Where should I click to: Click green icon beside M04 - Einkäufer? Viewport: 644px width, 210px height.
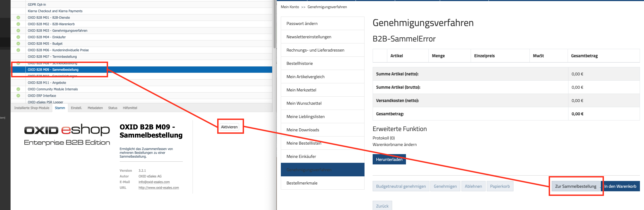point(18,37)
